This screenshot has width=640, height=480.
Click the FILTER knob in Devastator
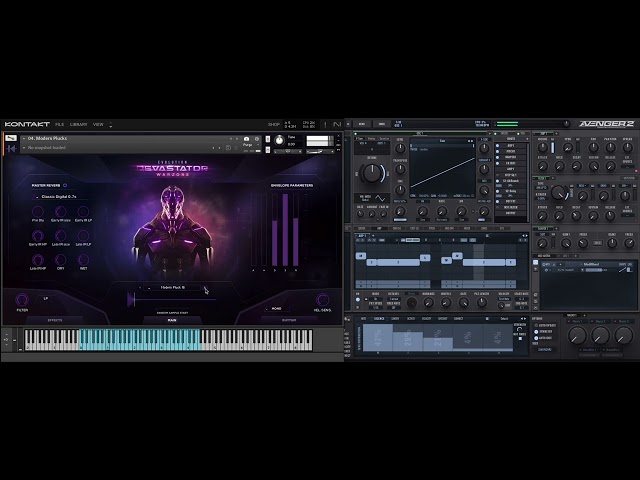pos(22,300)
